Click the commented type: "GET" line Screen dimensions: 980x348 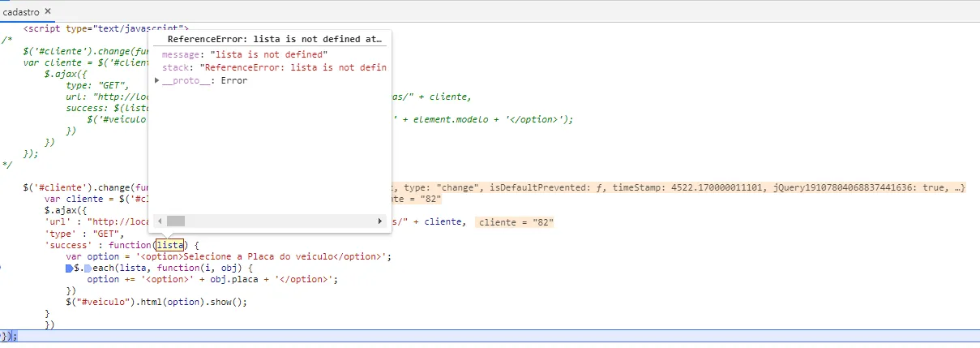[96, 85]
